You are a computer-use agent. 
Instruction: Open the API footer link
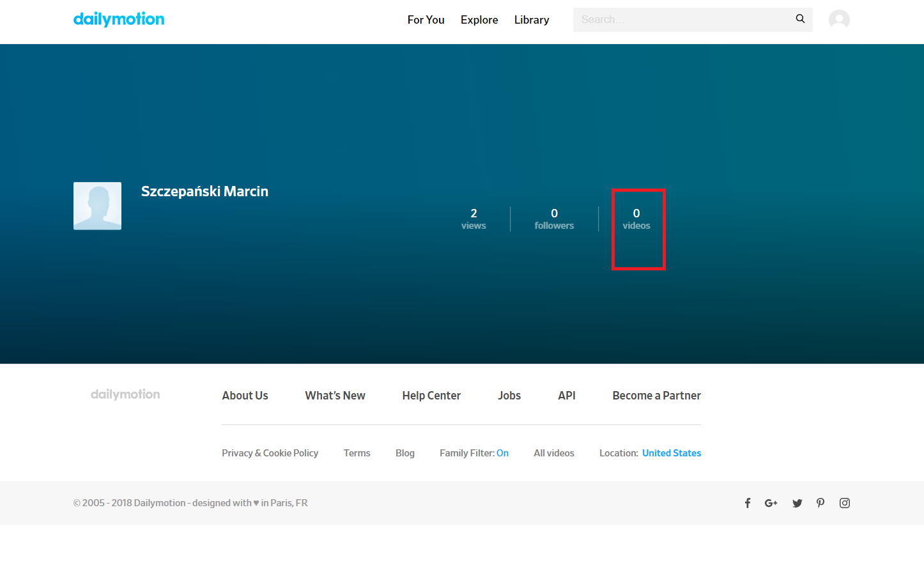(567, 396)
